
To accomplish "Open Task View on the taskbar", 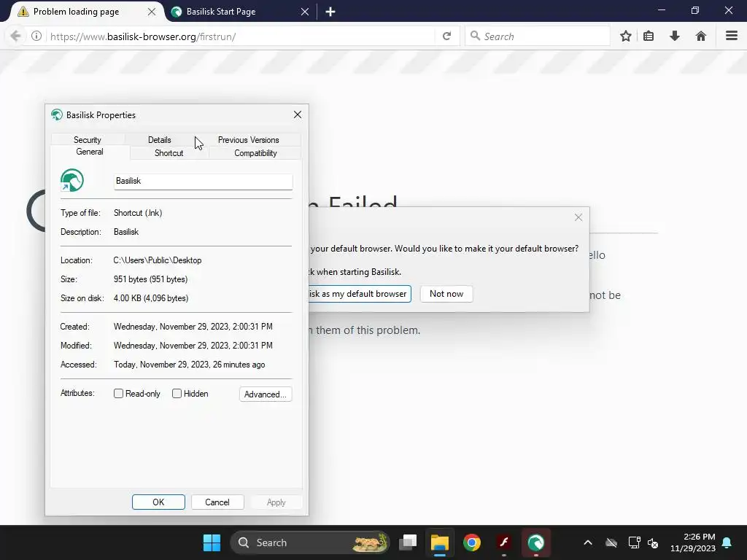I will pyautogui.click(x=408, y=542).
